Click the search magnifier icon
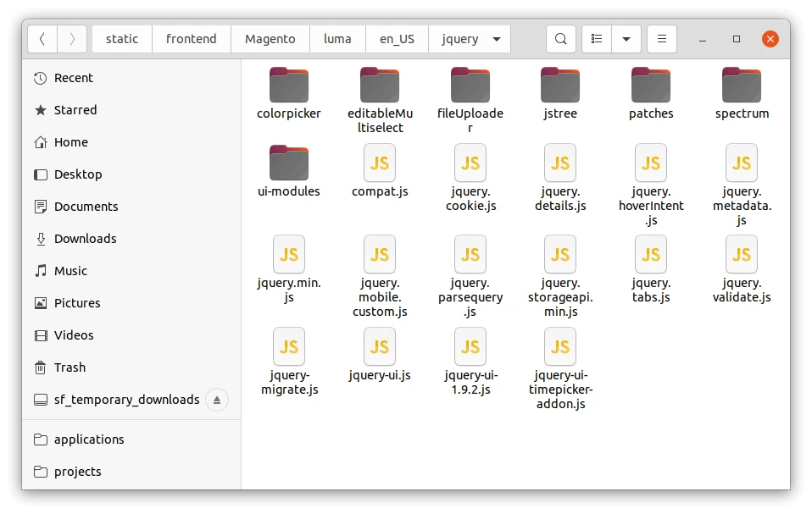812x514 pixels. click(560, 39)
